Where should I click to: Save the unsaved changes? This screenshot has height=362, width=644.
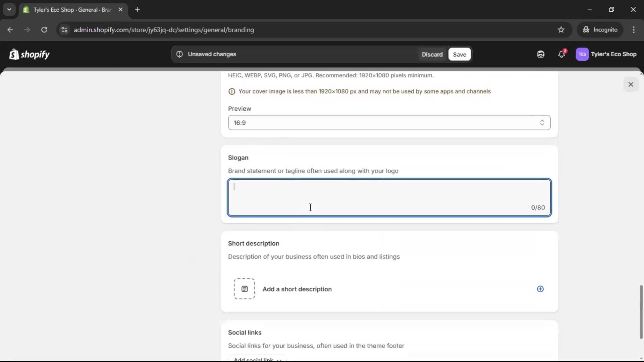click(459, 54)
